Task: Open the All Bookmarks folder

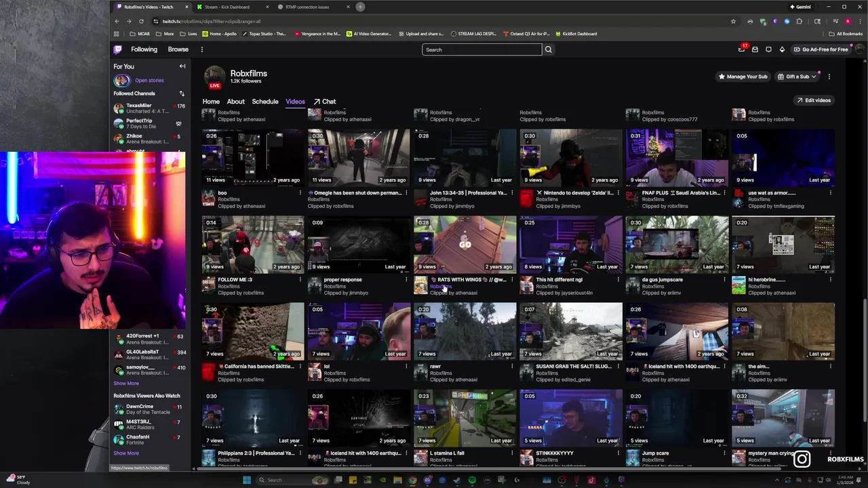Action: (x=846, y=34)
